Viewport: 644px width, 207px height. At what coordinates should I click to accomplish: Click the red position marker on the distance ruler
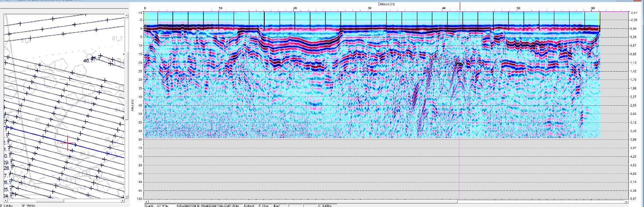click(x=460, y=6)
